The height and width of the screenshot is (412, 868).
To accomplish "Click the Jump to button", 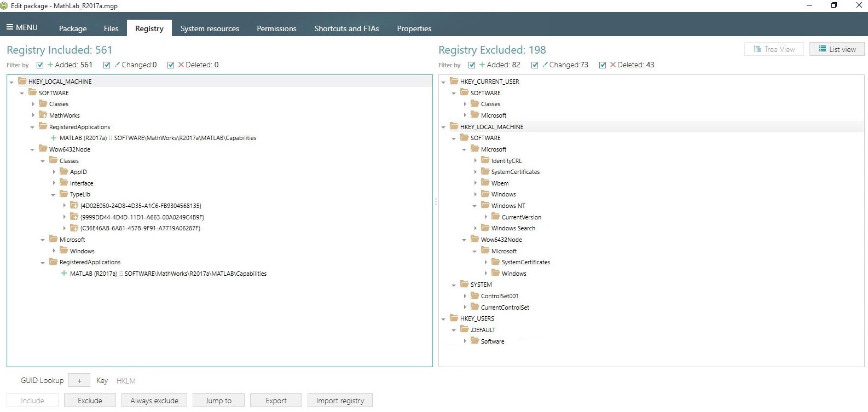I will (x=218, y=401).
